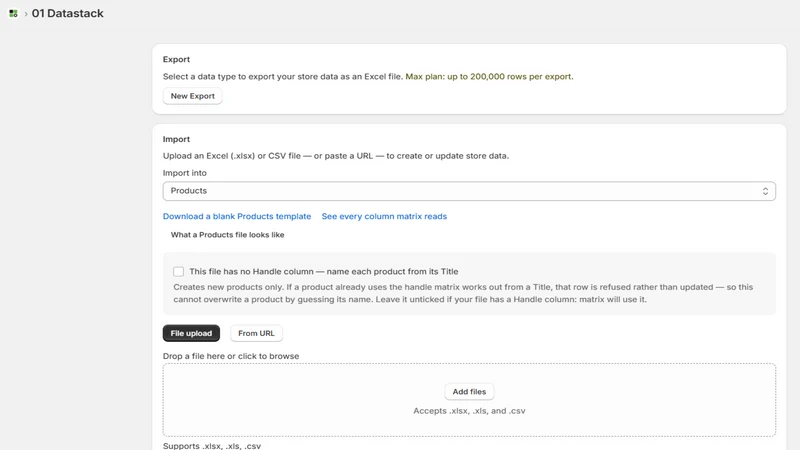Open 'See every column matrix reads' link
The image size is (800, 450).
(384, 216)
